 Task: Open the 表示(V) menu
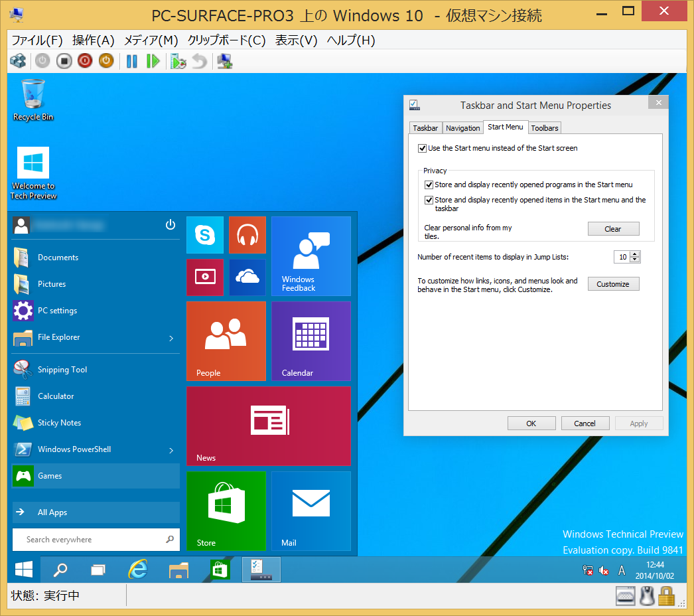point(296,40)
